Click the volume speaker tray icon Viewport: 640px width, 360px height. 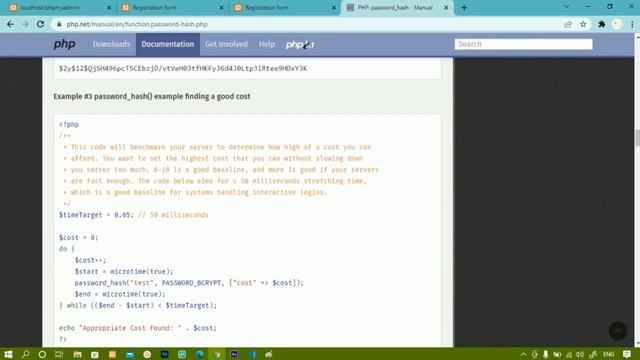(580, 354)
